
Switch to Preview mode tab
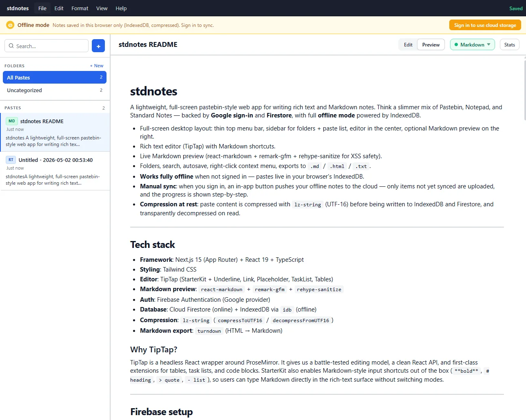tap(431, 45)
